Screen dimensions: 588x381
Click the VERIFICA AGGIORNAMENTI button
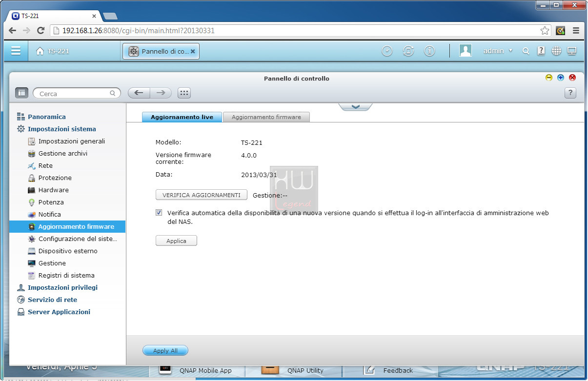(x=202, y=195)
